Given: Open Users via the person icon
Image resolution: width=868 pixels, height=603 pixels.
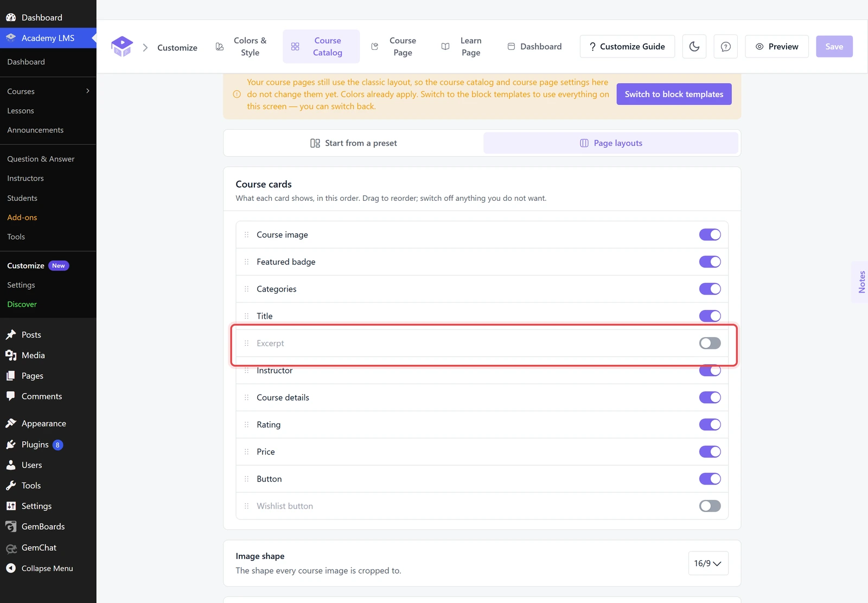Looking at the screenshot, I should click(11, 465).
